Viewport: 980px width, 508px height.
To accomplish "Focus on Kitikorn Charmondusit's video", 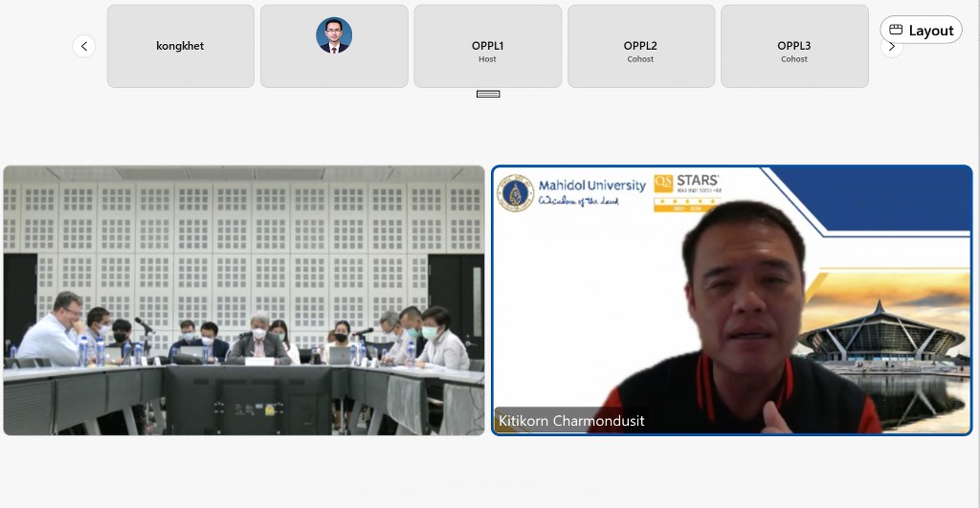I will pyautogui.click(x=732, y=299).
